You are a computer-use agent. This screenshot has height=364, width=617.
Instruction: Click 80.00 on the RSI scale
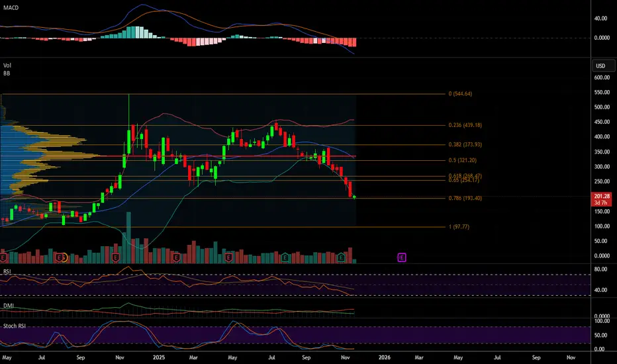601,269
